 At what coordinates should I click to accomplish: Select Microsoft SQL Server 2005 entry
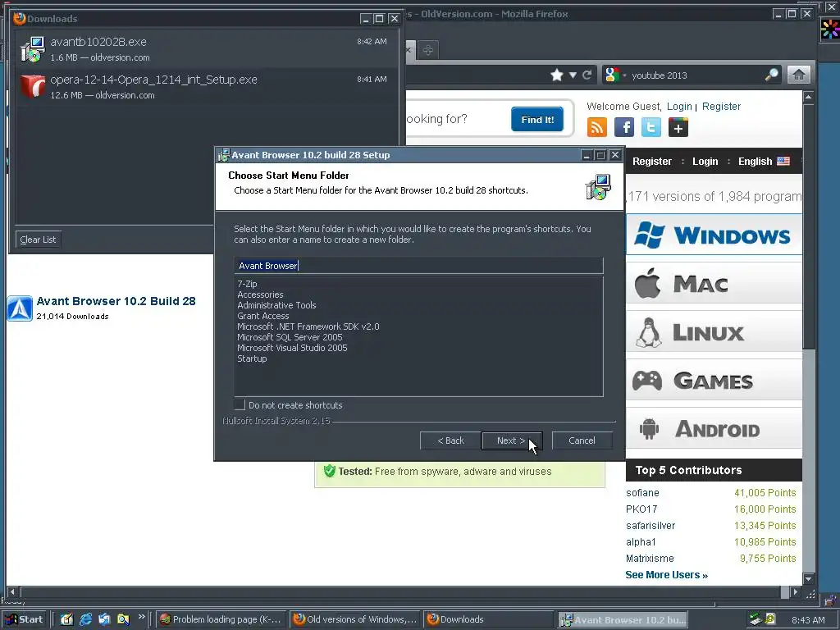tap(290, 337)
